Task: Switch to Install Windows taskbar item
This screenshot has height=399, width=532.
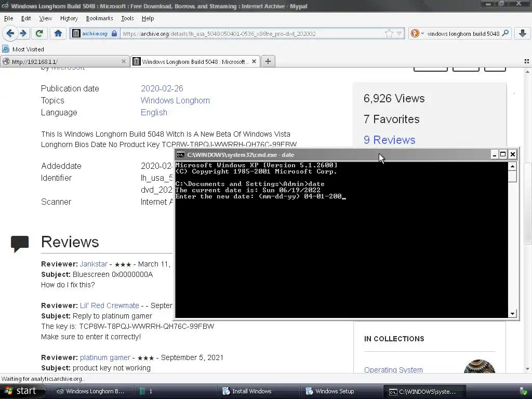Action: coord(258,391)
